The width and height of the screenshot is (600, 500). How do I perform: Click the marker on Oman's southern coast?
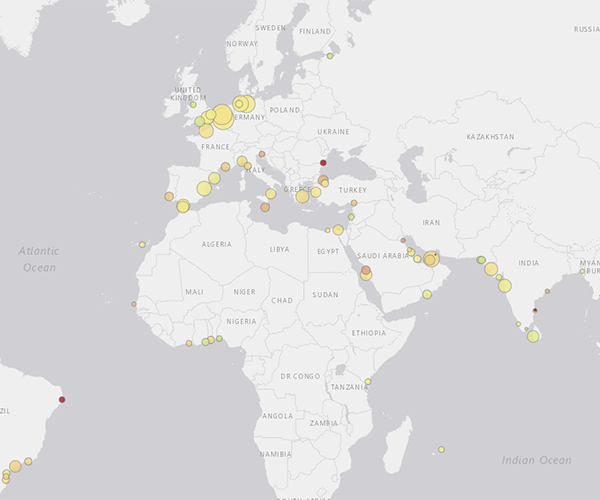[x=427, y=294]
